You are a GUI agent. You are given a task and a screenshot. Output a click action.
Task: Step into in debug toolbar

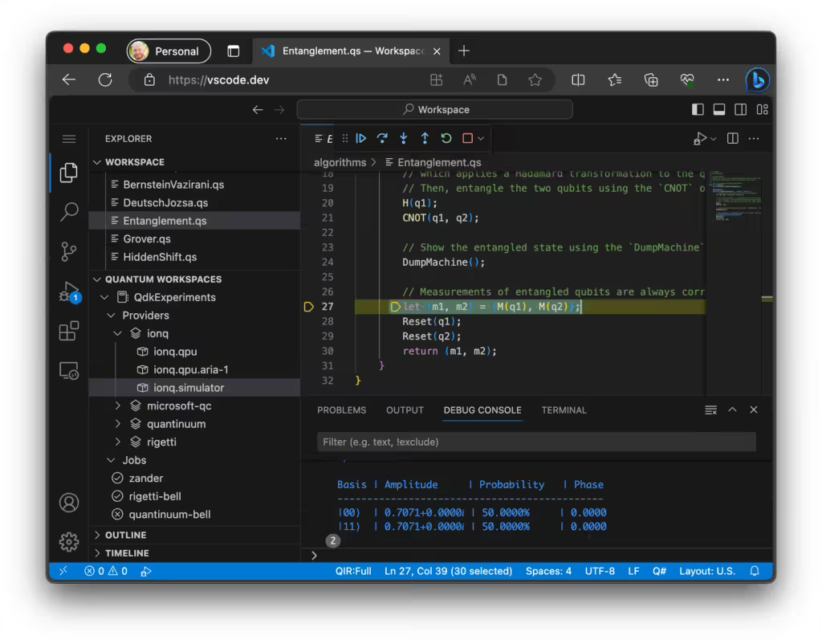click(x=404, y=138)
